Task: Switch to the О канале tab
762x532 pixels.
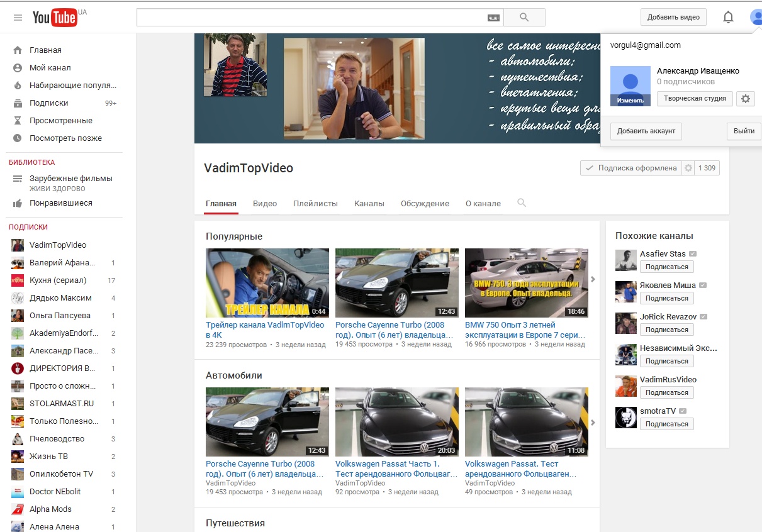Action: pos(483,204)
